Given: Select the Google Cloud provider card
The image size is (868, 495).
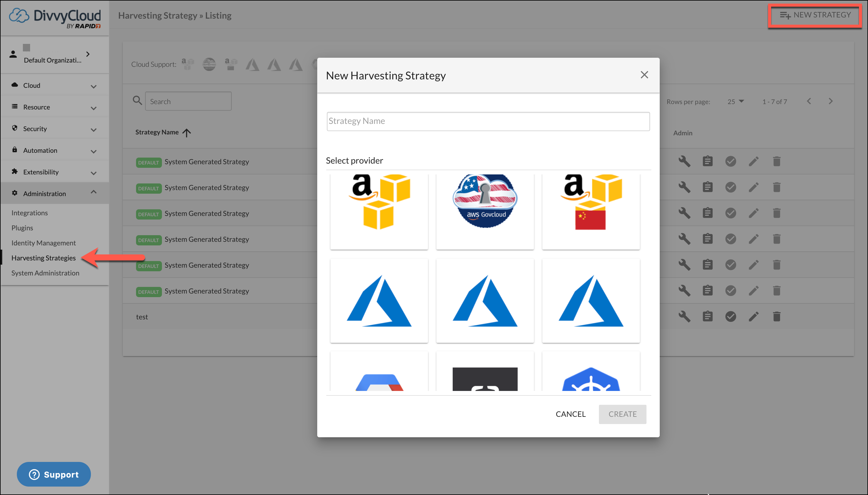Looking at the screenshot, I should (379, 372).
